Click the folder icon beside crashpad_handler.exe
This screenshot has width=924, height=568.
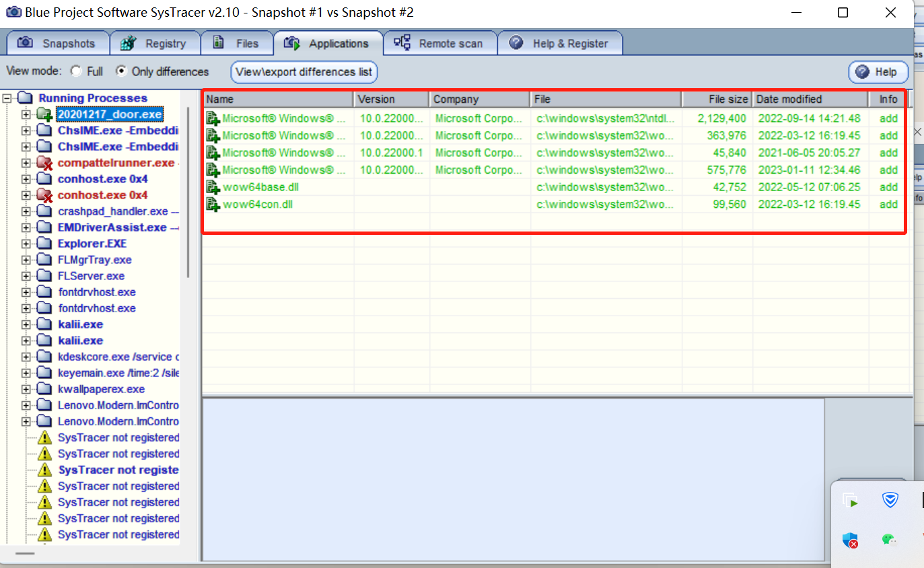pyautogui.click(x=44, y=211)
